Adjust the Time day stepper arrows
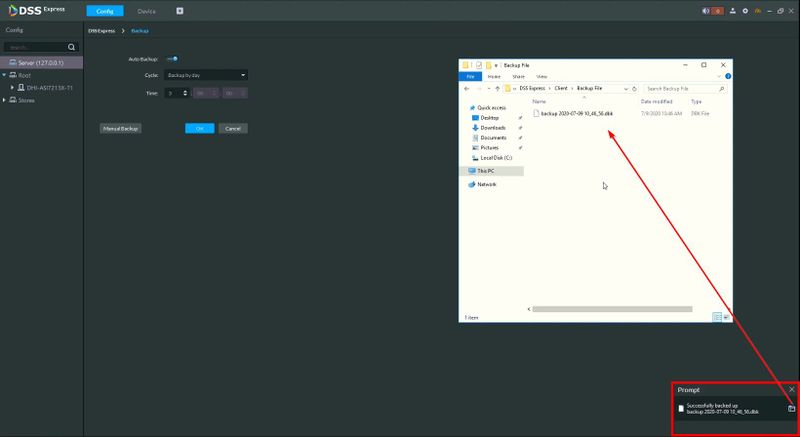 185,93
